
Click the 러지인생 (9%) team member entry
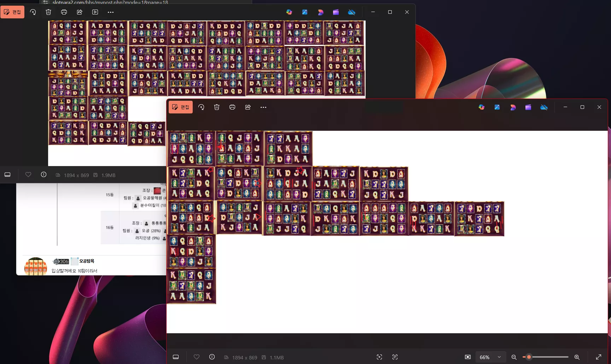pos(148,238)
